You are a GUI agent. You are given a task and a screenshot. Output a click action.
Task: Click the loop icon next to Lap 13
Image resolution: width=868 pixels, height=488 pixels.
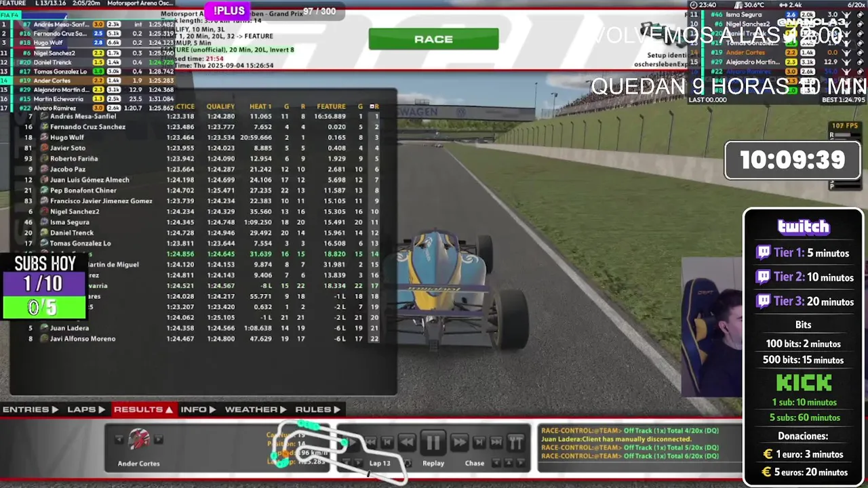coord(408,463)
